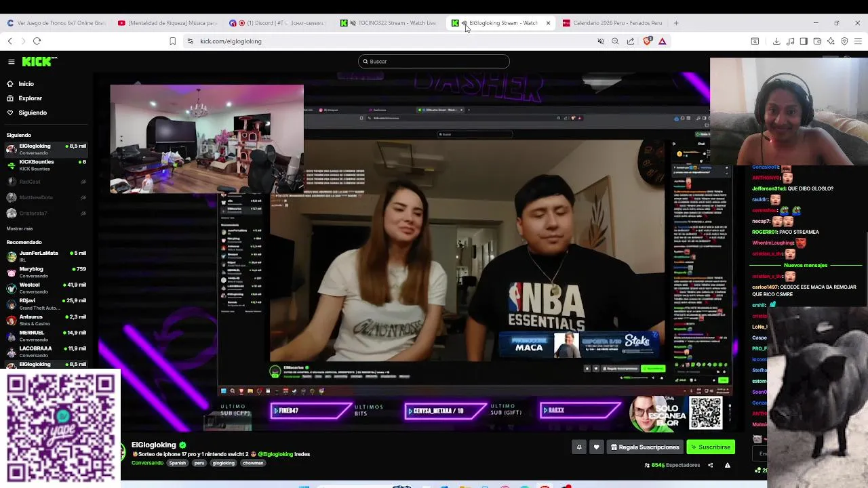Switch to Calendario 2026 Peru tab
The width and height of the screenshot is (868, 488).
point(612,23)
